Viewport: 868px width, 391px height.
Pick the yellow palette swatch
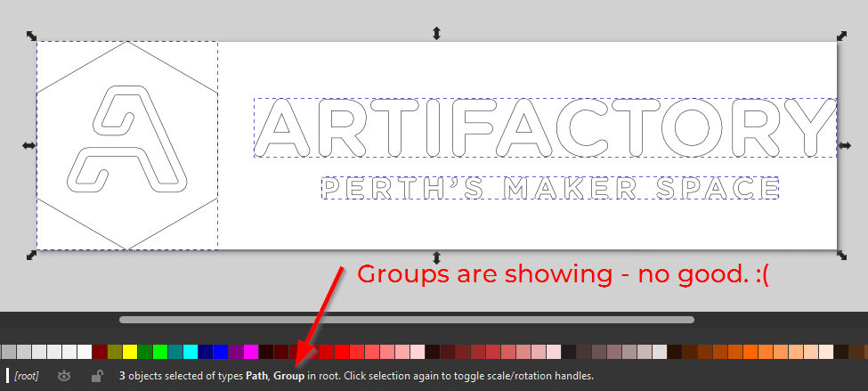(130, 352)
